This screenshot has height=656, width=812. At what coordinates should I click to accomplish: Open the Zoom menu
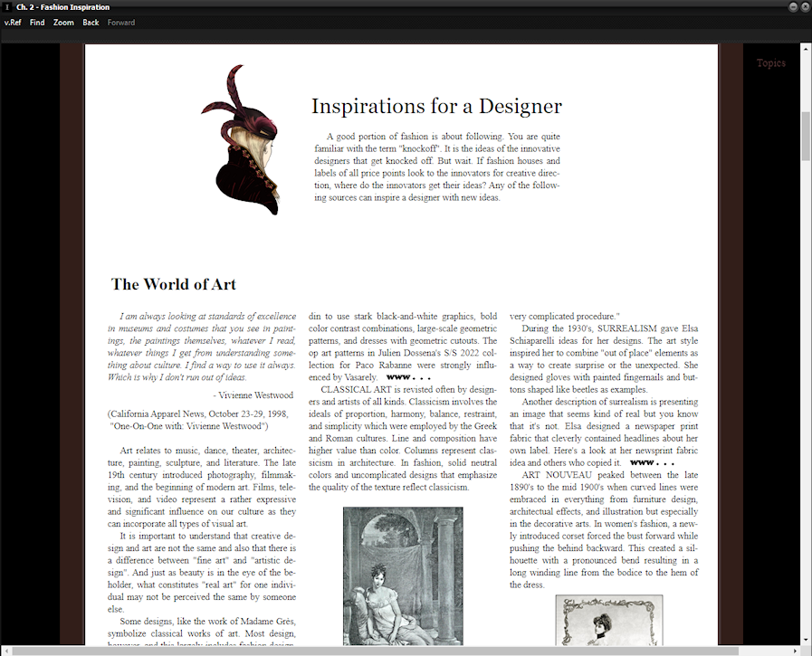click(x=63, y=23)
